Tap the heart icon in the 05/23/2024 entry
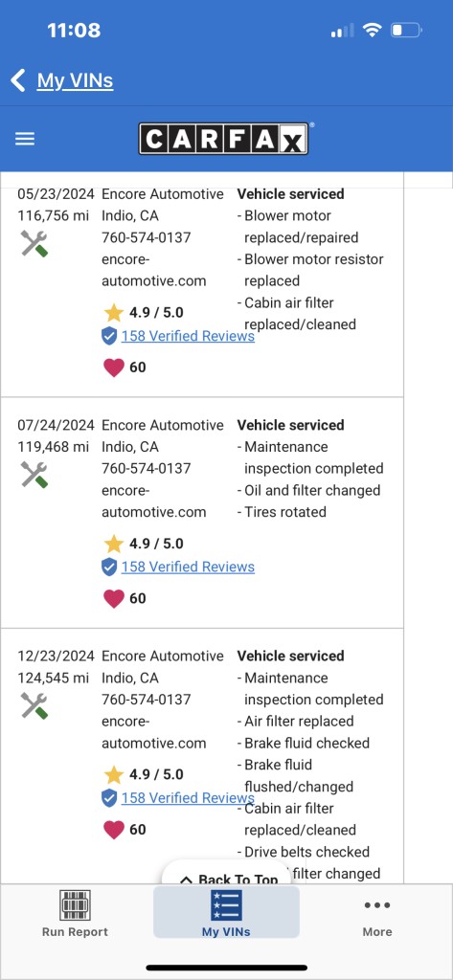 pyautogui.click(x=114, y=367)
